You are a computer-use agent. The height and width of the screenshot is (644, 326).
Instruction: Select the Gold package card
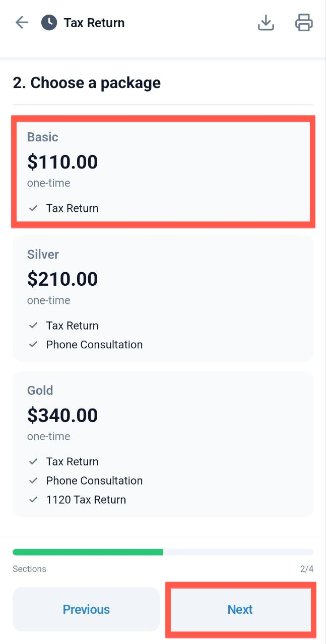163,444
